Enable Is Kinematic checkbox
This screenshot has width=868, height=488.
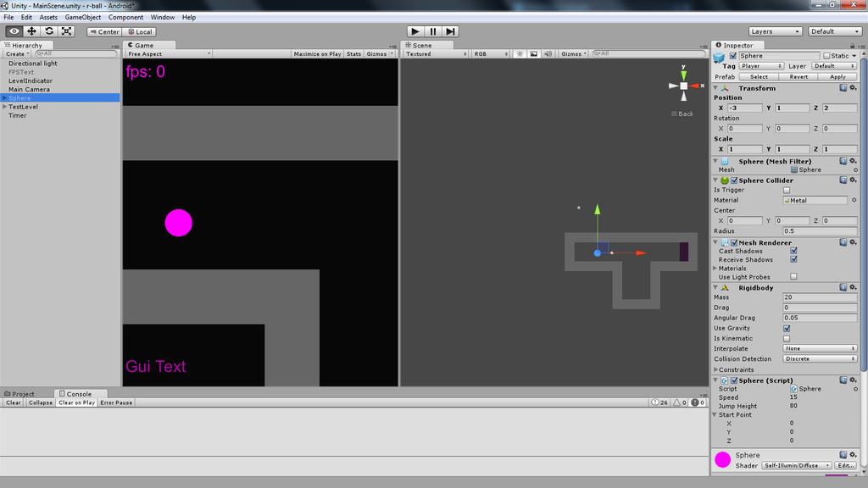(787, 339)
